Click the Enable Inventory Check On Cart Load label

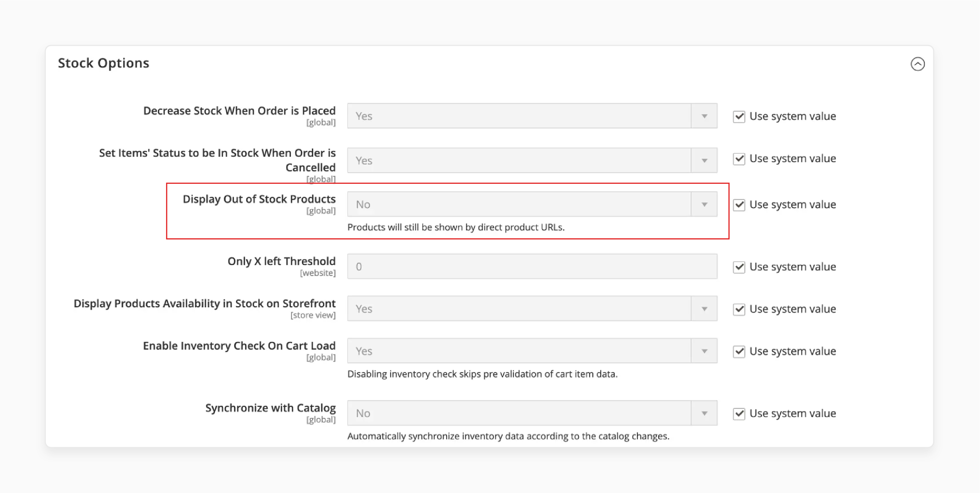tap(239, 346)
